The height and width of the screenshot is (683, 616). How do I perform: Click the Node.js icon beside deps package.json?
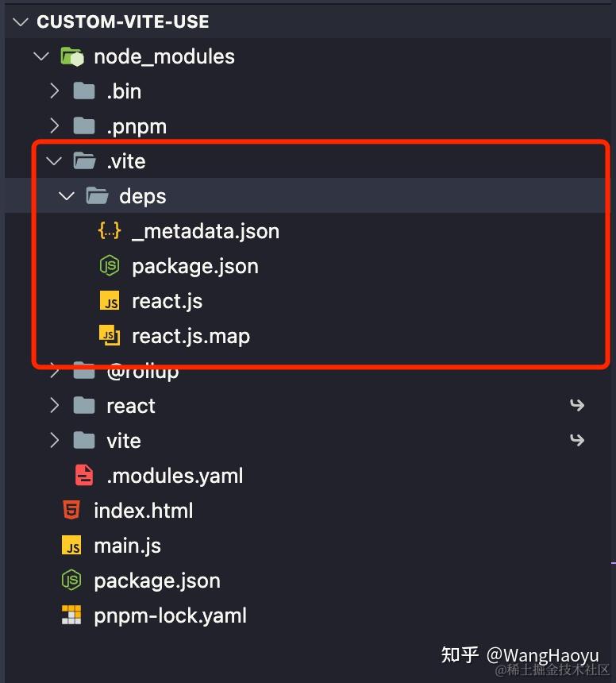(110, 266)
